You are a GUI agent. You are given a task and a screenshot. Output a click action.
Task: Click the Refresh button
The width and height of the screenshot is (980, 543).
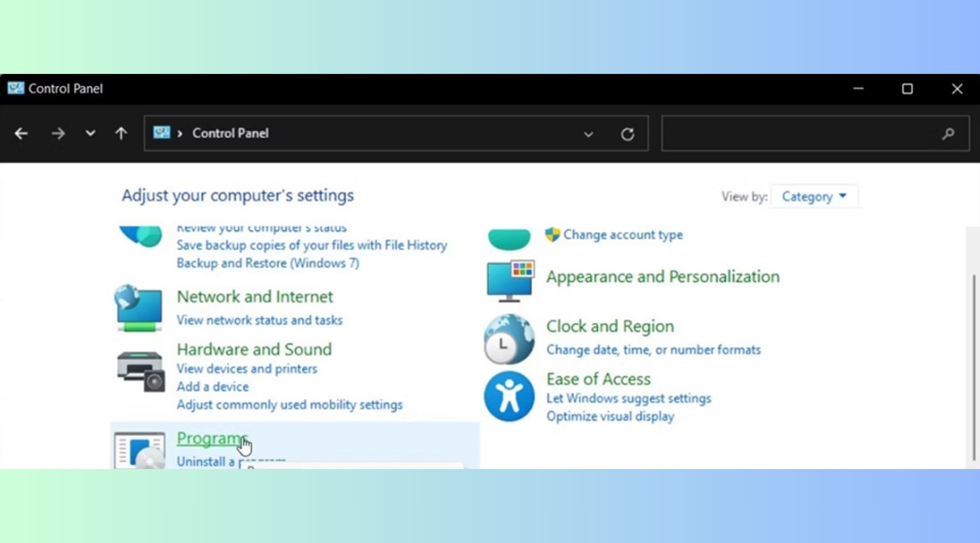point(628,134)
